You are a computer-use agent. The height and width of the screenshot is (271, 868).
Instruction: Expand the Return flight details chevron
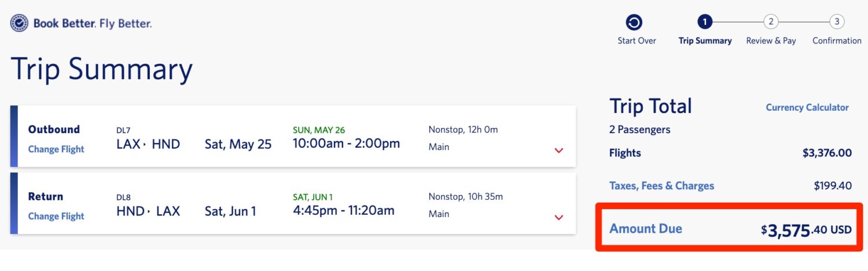pyautogui.click(x=558, y=218)
